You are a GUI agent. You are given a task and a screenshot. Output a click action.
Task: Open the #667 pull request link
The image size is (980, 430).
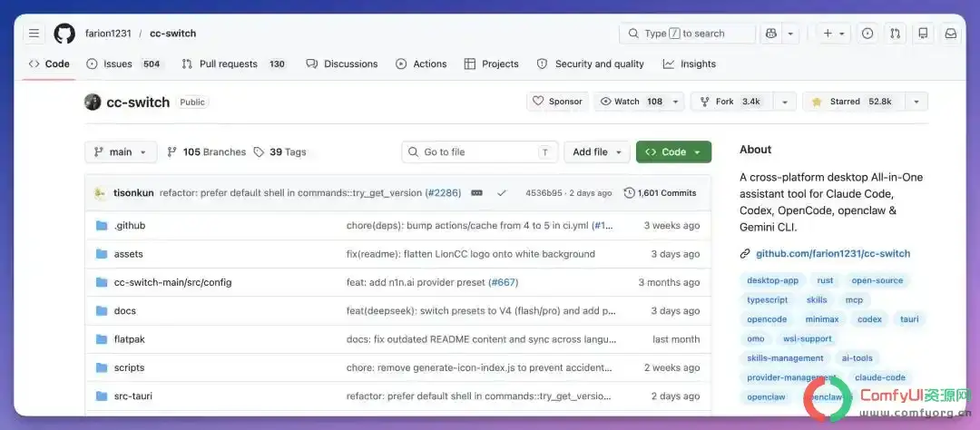503,282
